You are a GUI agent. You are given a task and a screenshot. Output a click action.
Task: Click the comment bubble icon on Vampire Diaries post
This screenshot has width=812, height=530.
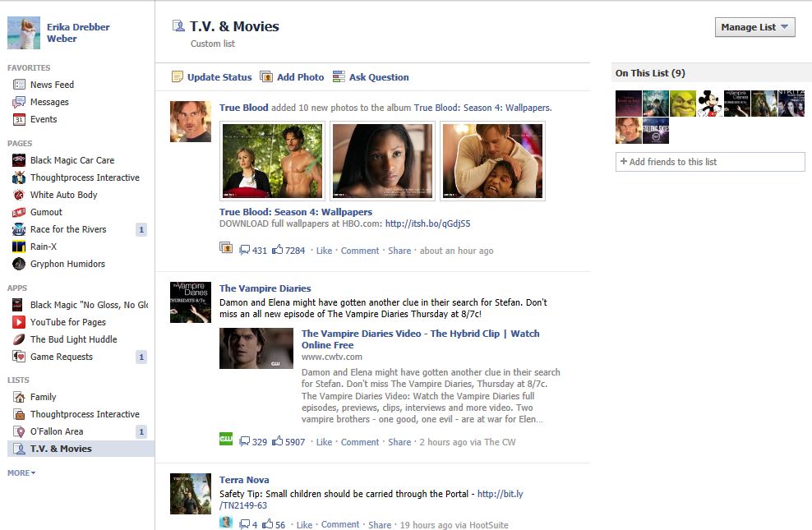(244, 441)
